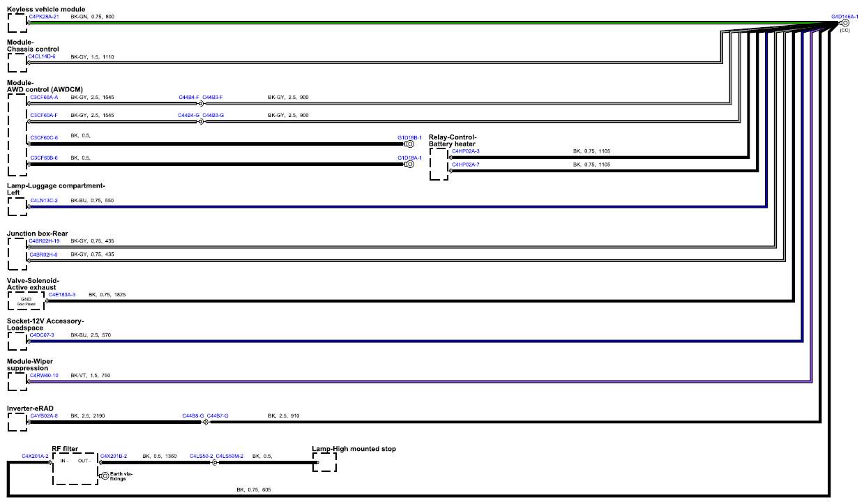Click the 'Keyless vehicle module' title
This screenshot has height=504, width=864.
46,9
